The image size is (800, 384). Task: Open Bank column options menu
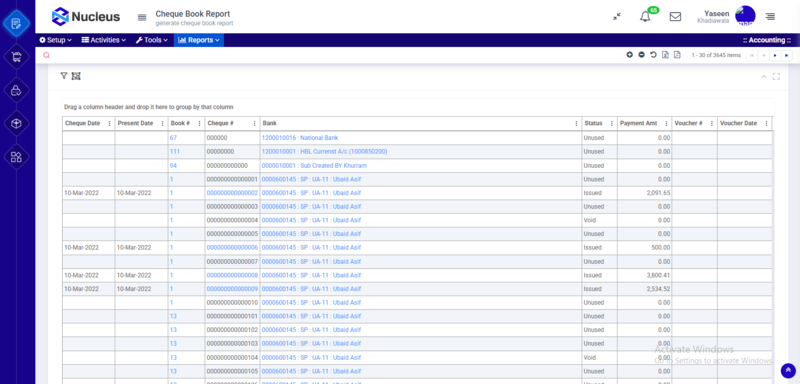coord(577,123)
